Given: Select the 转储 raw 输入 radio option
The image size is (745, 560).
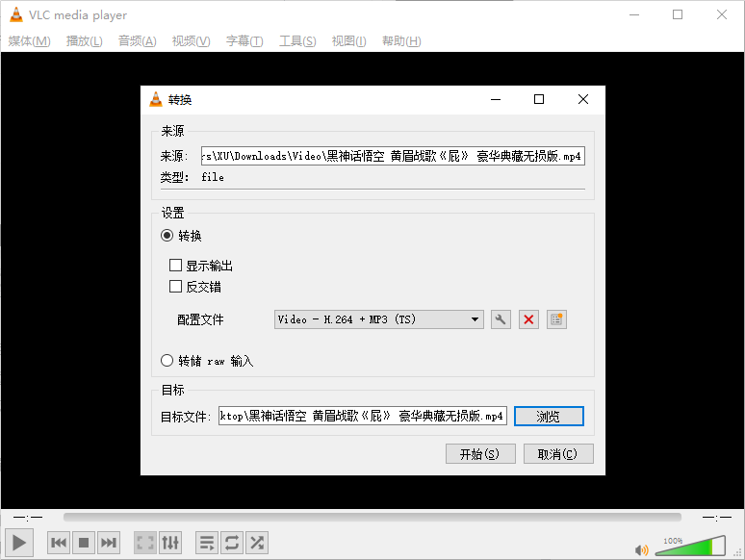Looking at the screenshot, I should pos(167,361).
